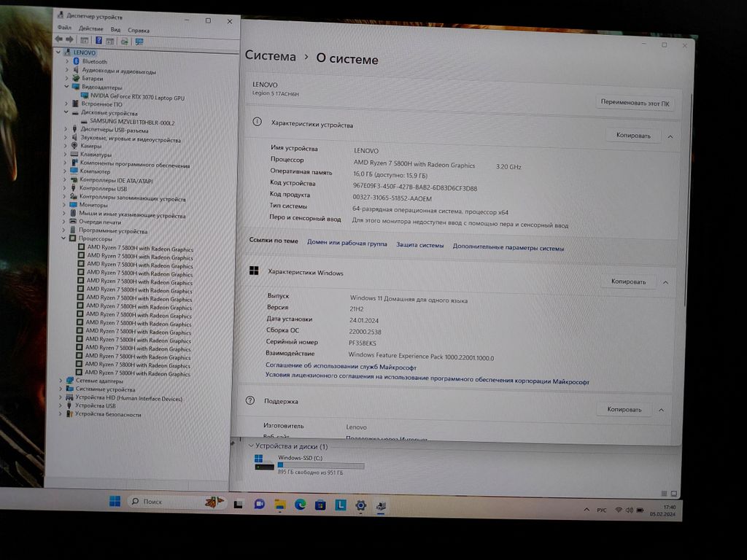The width and height of the screenshot is (747, 560).
Task: Expand the Bluetooth category
Action: coord(67,62)
